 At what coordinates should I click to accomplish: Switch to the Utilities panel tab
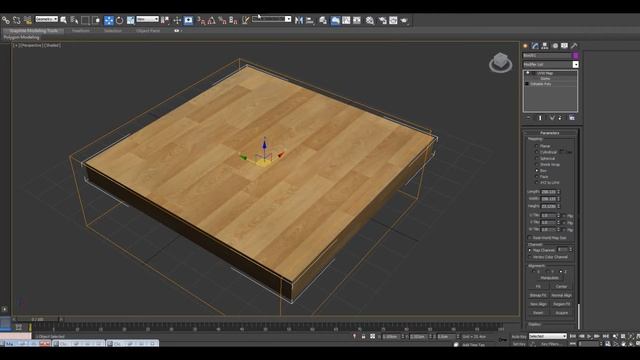pos(574,46)
